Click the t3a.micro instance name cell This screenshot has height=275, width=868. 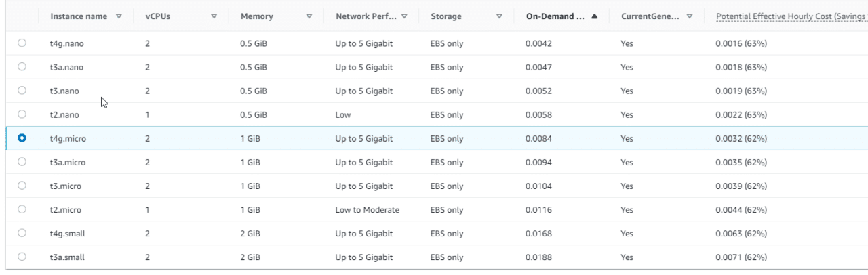[68, 162]
